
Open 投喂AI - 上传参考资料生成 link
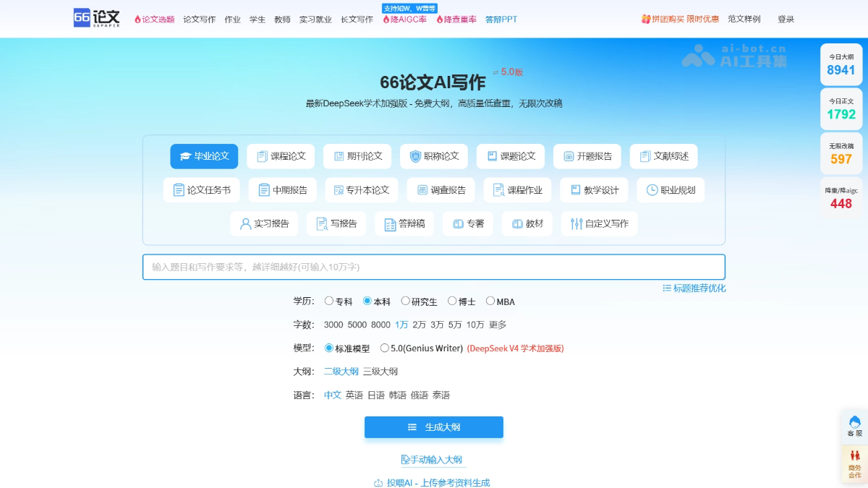(432, 482)
